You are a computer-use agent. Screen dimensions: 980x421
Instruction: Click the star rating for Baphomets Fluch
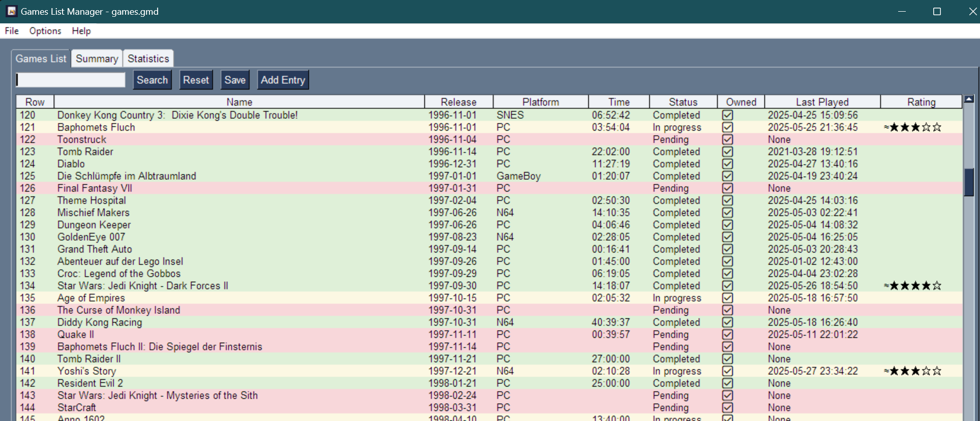912,127
